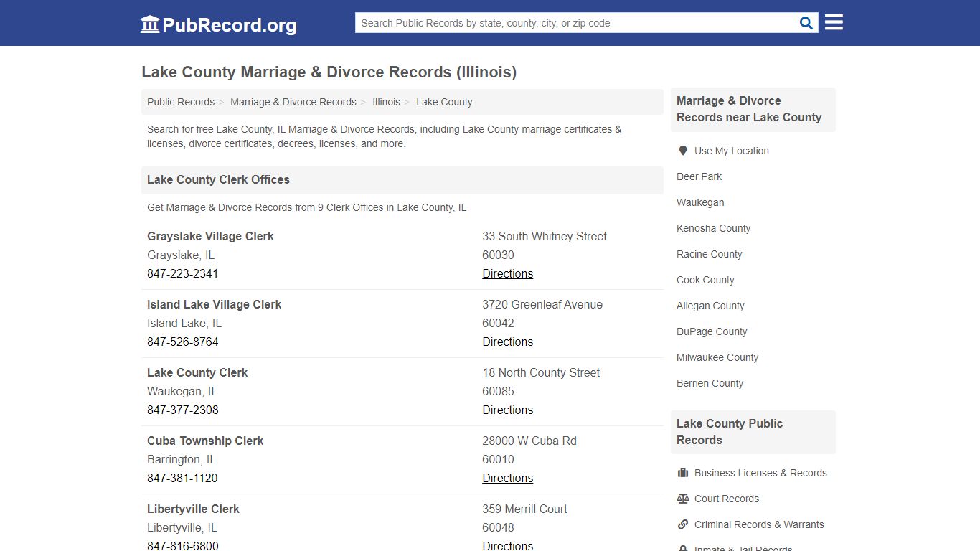Click Use My Location link
980x551 pixels.
click(x=731, y=151)
